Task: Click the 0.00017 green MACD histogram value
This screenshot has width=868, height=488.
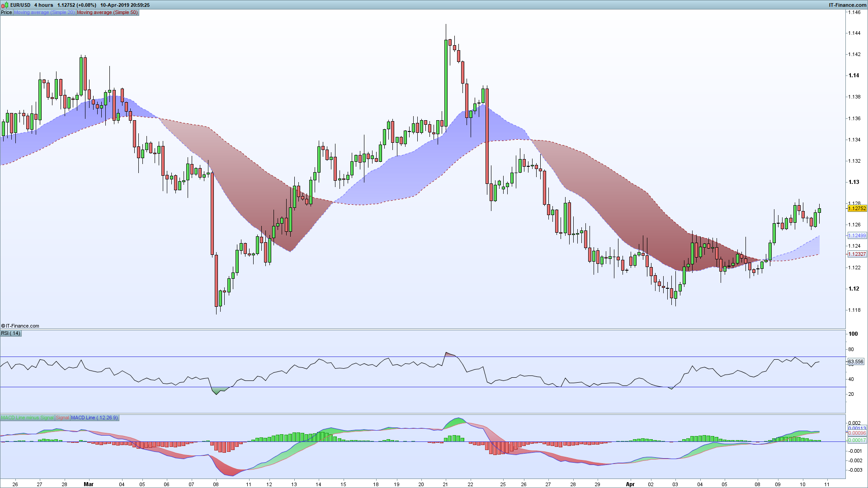Action: click(857, 440)
